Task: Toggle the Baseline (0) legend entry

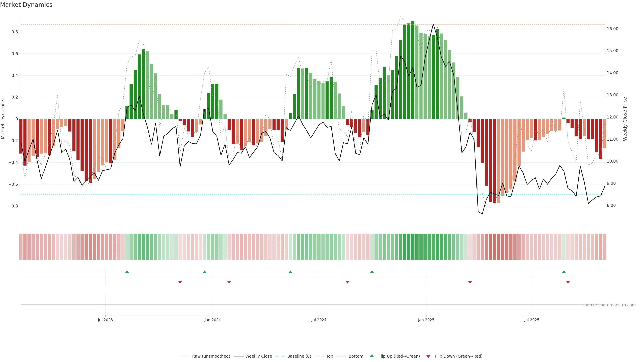Action: coord(299,356)
